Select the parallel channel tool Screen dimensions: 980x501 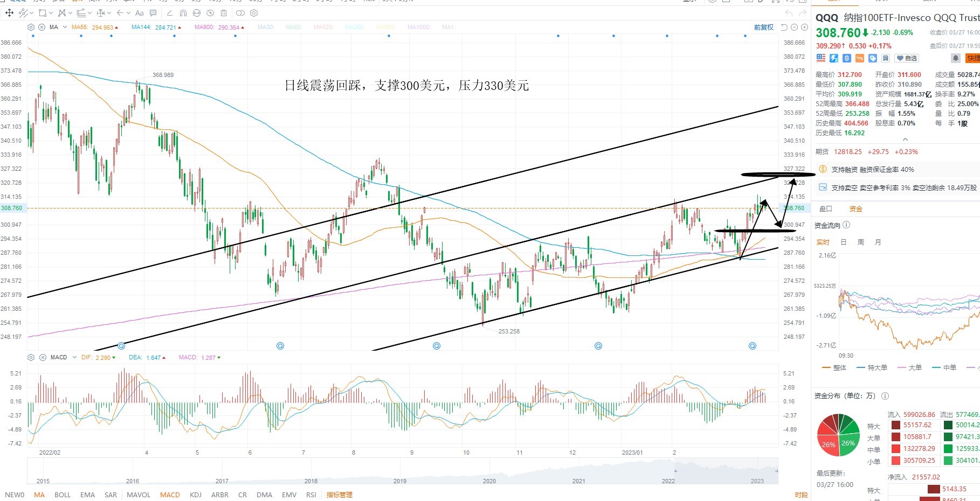pyautogui.click(x=81, y=13)
